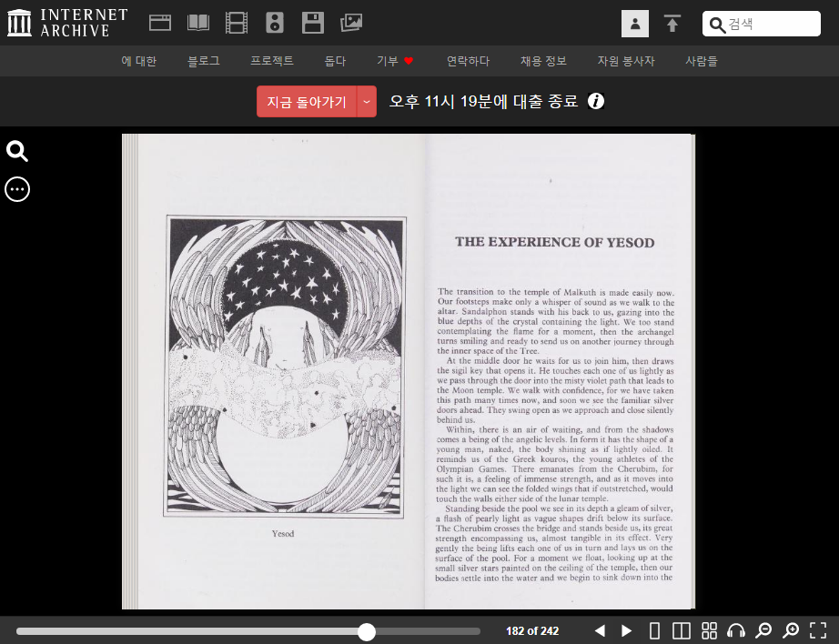Flip to the previous page with left arrow
Image resolution: width=839 pixels, height=644 pixels.
600,630
